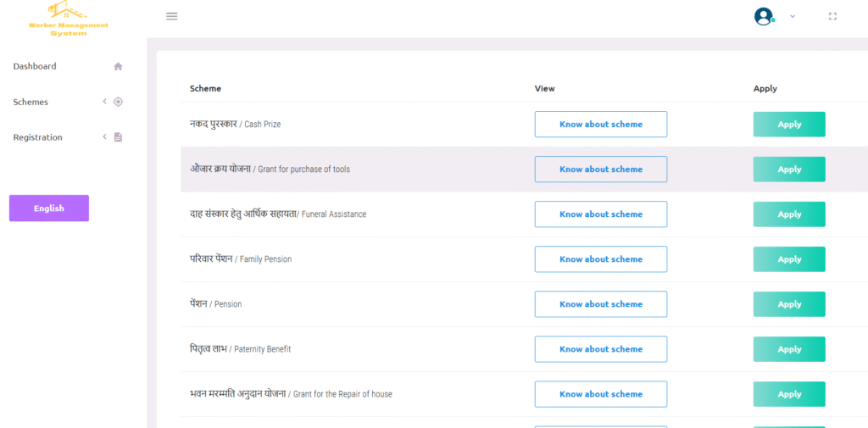
Task: Click the target icon beside Schemes
Action: [x=118, y=102]
